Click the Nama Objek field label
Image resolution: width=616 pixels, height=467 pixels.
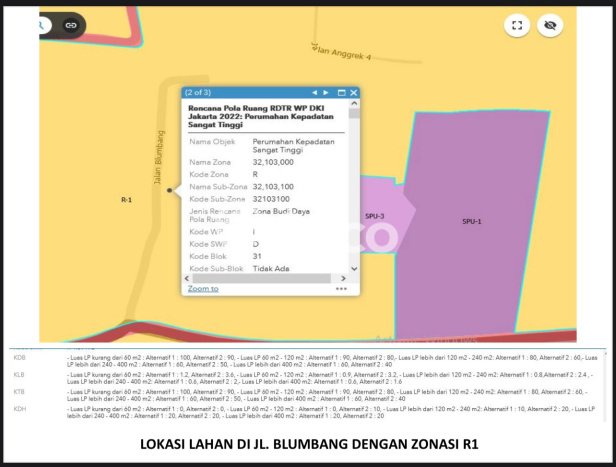click(x=212, y=142)
